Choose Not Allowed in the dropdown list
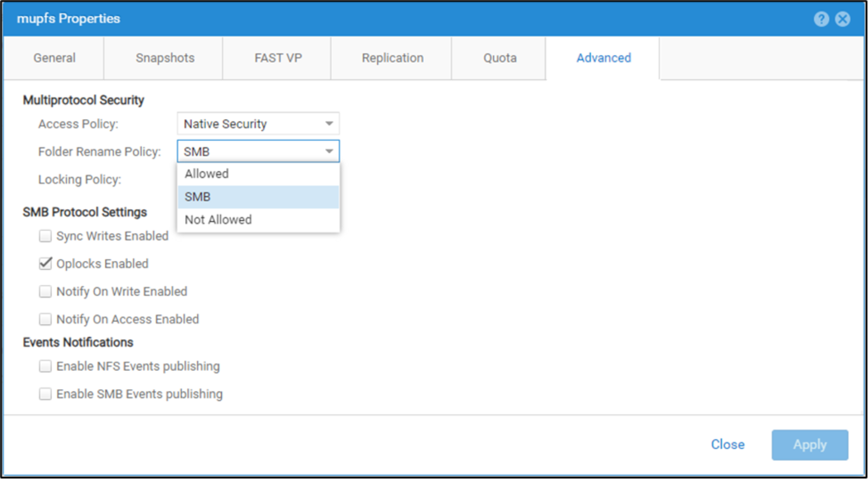This screenshot has width=868, height=479. pyautogui.click(x=258, y=220)
